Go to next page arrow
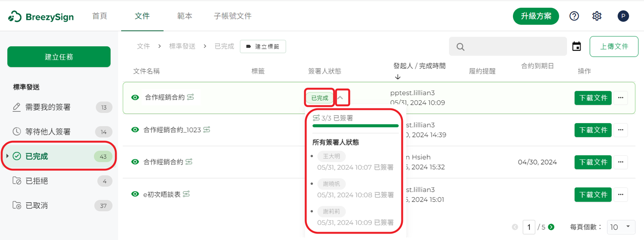644x240 pixels. (x=551, y=227)
